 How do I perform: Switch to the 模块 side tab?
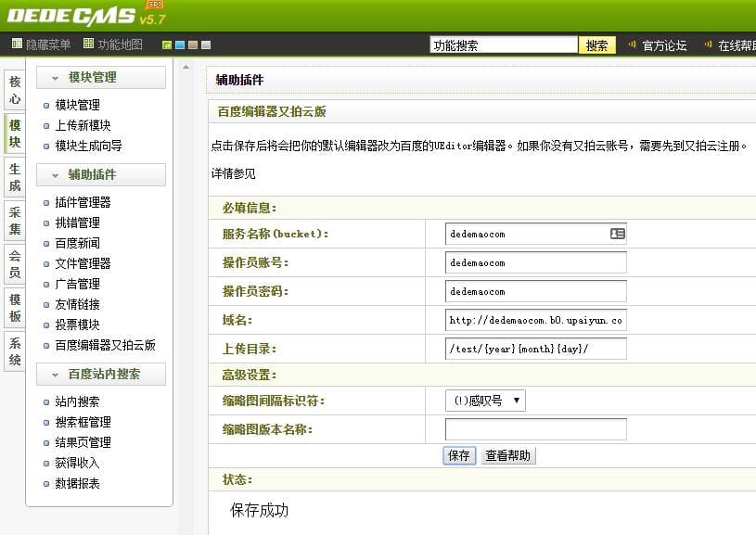coord(15,134)
